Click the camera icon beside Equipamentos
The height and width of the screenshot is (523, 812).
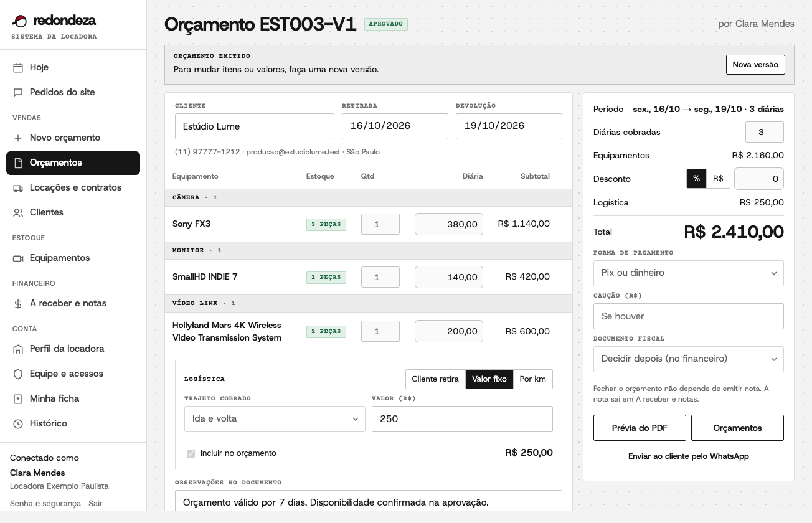tap(18, 258)
